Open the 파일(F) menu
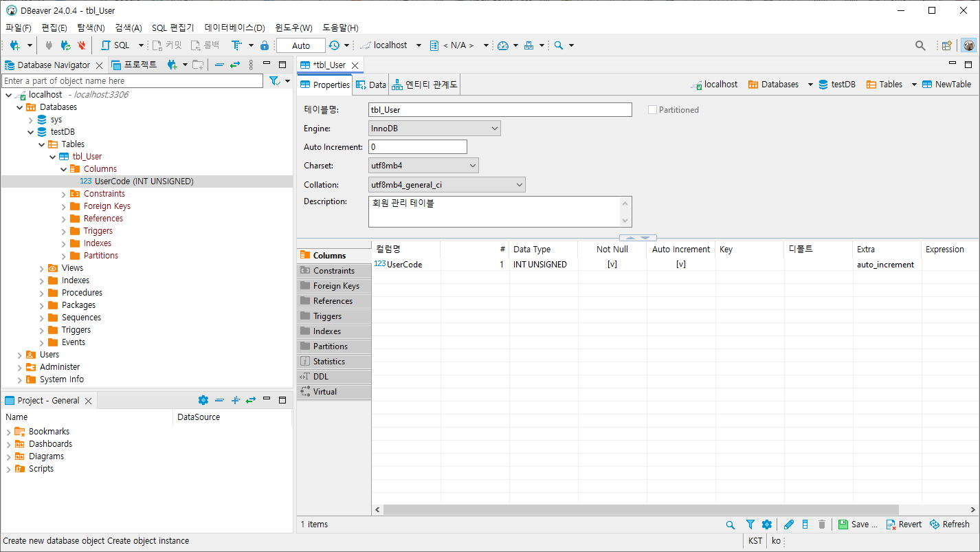Screen dimensions: 980x552 tap(19, 27)
